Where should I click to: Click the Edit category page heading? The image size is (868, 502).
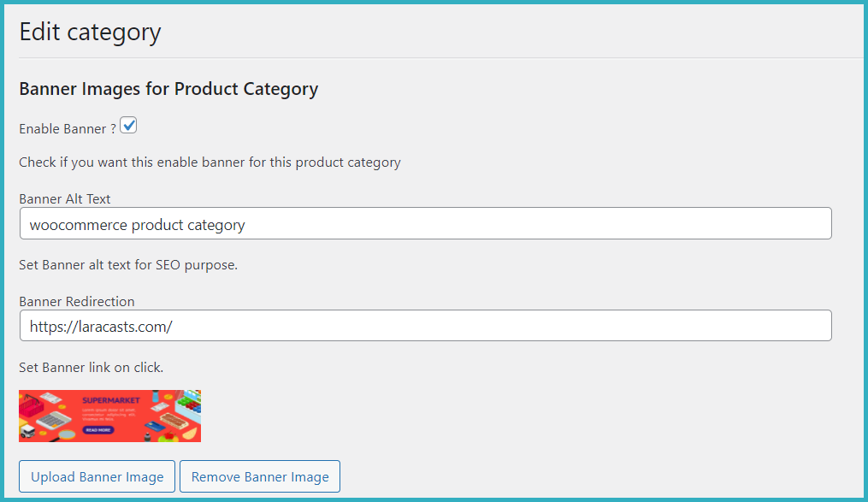point(90,32)
